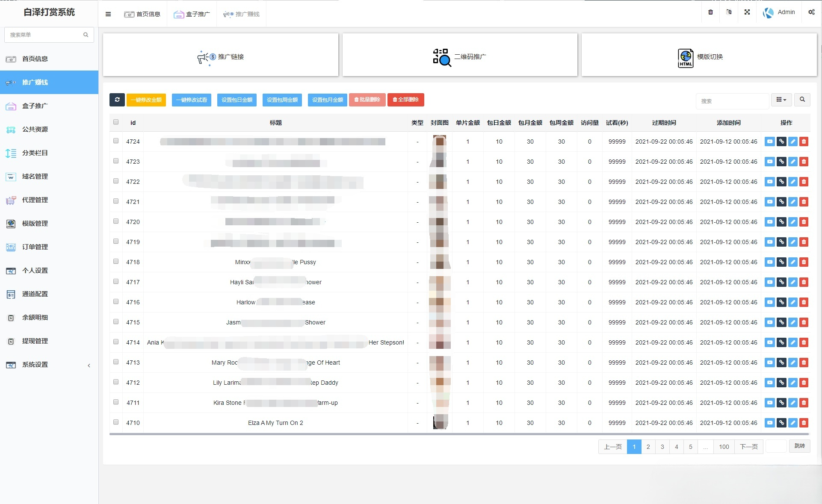Switch to the 盒子推广 top tab
This screenshot has width=822, height=504.
[192, 14]
